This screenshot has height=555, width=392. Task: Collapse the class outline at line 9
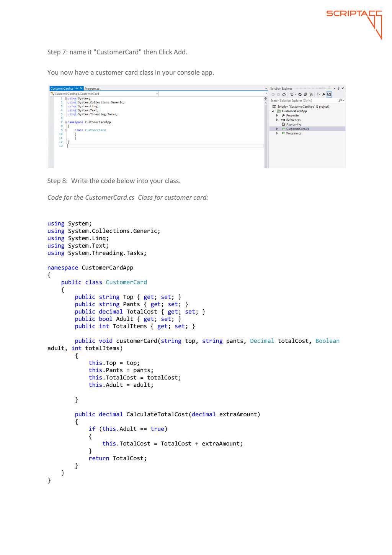click(66, 130)
